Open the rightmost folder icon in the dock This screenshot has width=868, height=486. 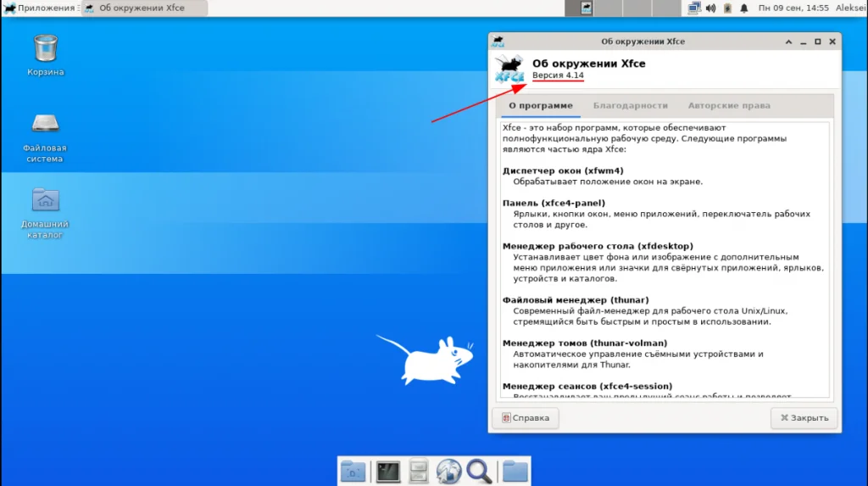pos(515,472)
